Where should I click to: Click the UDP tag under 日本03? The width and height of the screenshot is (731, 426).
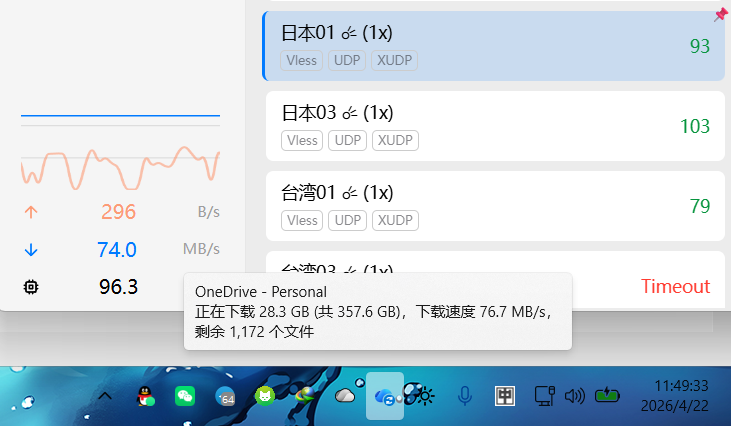coord(348,140)
